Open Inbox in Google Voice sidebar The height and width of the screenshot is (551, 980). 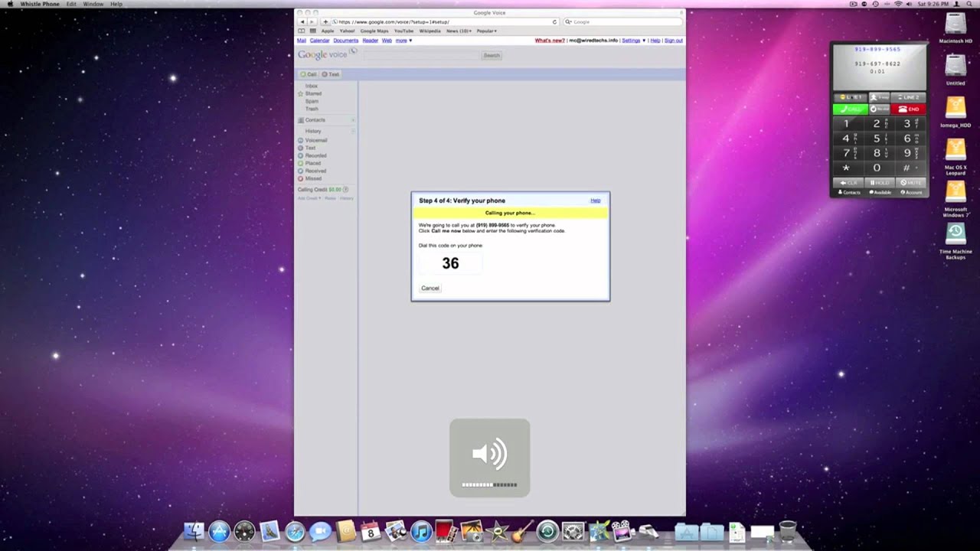311,86
